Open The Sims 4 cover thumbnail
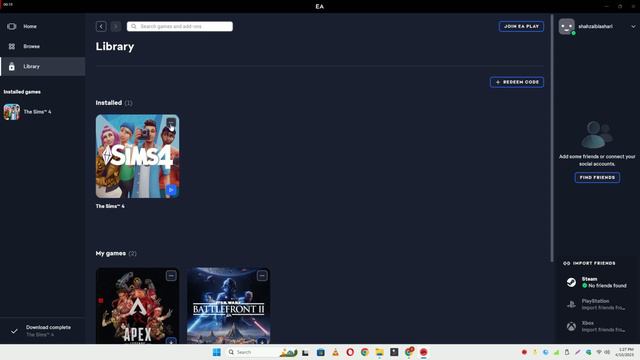Image resolution: width=640 pixels, height=360 pixels. [x=138, y=156]
